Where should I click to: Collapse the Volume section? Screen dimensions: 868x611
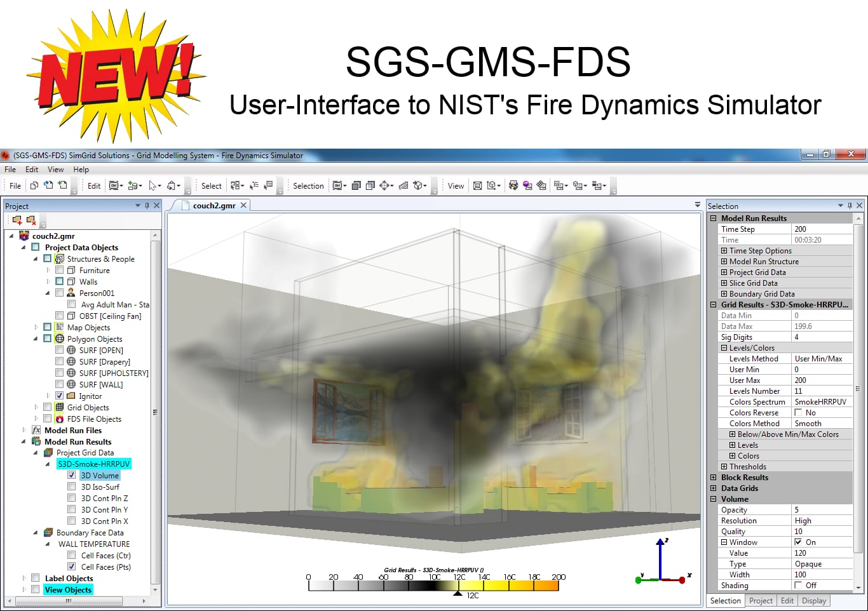tap(714, 499)
